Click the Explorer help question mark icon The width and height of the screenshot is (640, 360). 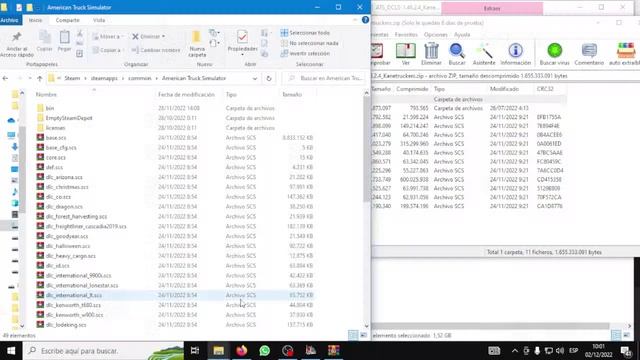pos(365,20)
